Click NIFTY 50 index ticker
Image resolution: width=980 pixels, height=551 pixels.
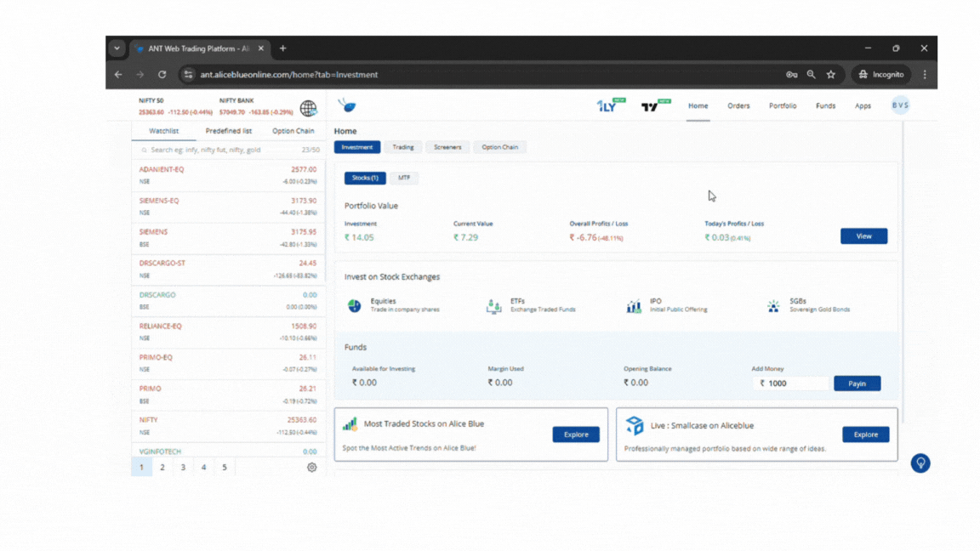pyautogui.click(x=175, y=106)
